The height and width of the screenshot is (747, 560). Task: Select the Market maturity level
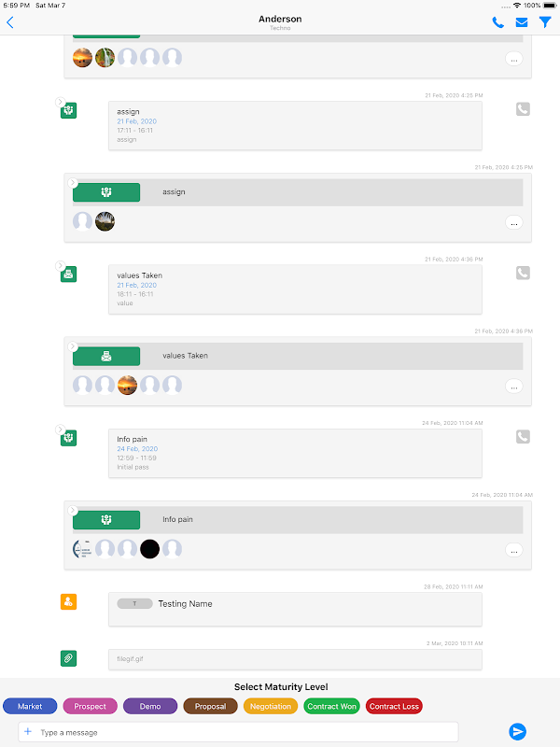[30, 707]
